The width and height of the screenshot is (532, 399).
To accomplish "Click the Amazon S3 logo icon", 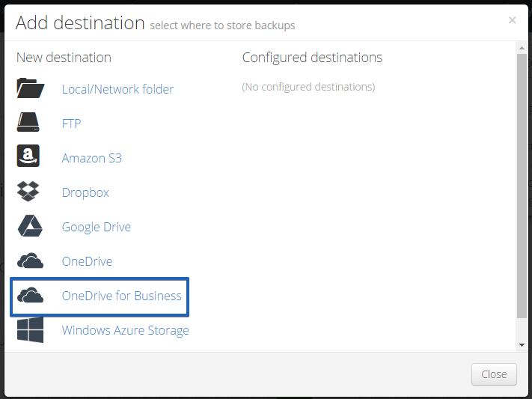I will pyautogui.click(x=28, y=156).
